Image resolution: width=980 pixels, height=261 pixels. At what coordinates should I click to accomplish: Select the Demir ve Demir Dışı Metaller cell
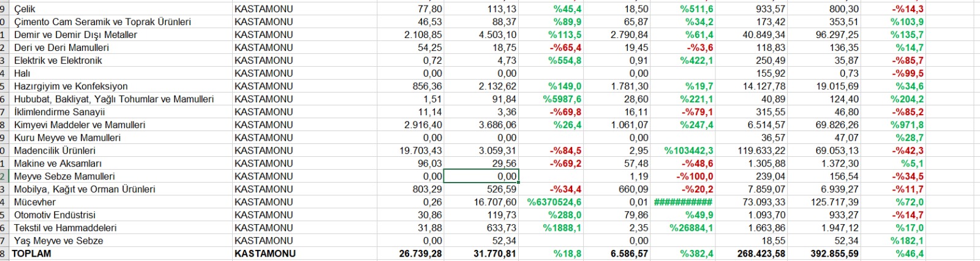click(x=75, y=35)
